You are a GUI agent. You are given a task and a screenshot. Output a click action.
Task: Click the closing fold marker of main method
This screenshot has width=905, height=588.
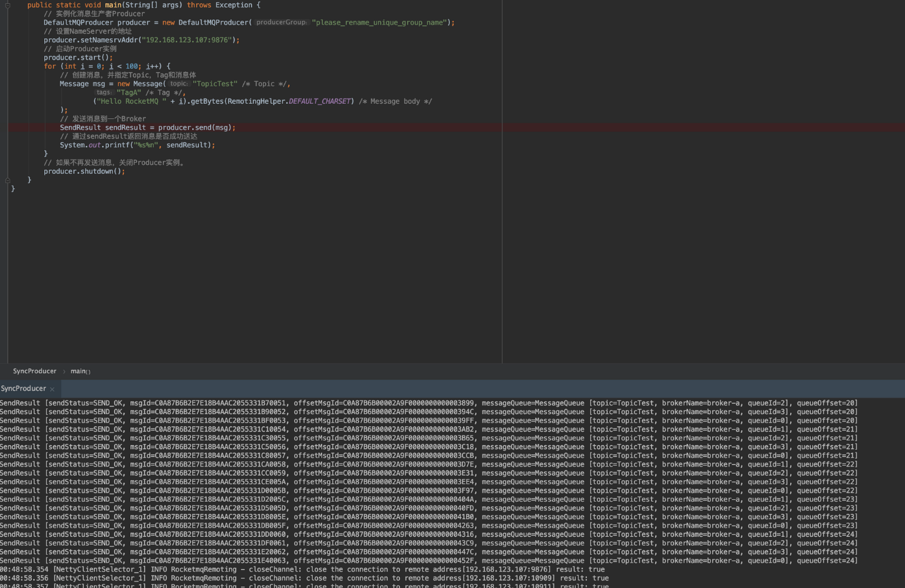point(8,180)
